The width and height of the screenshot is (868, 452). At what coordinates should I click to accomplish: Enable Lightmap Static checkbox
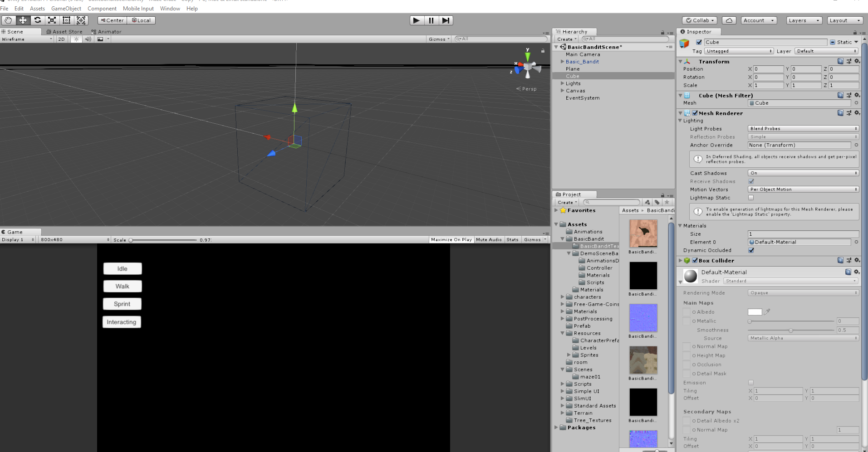[x=751, y=198]
